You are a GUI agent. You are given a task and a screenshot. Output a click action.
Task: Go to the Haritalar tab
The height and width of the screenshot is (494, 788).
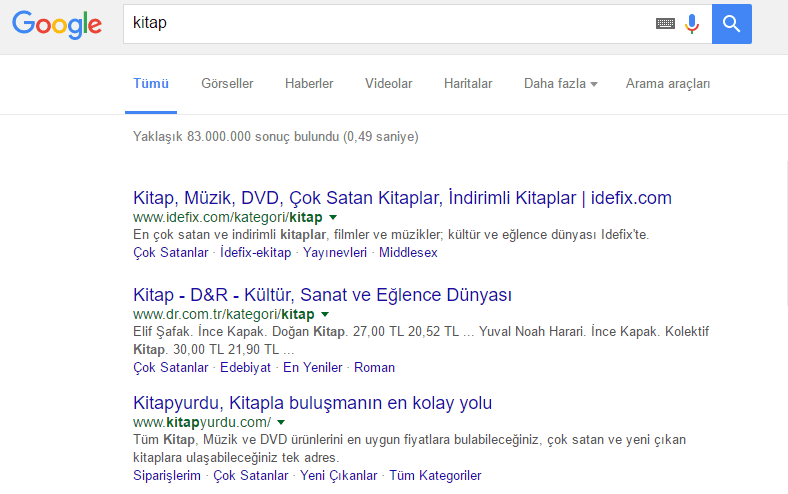coord(468,84)
